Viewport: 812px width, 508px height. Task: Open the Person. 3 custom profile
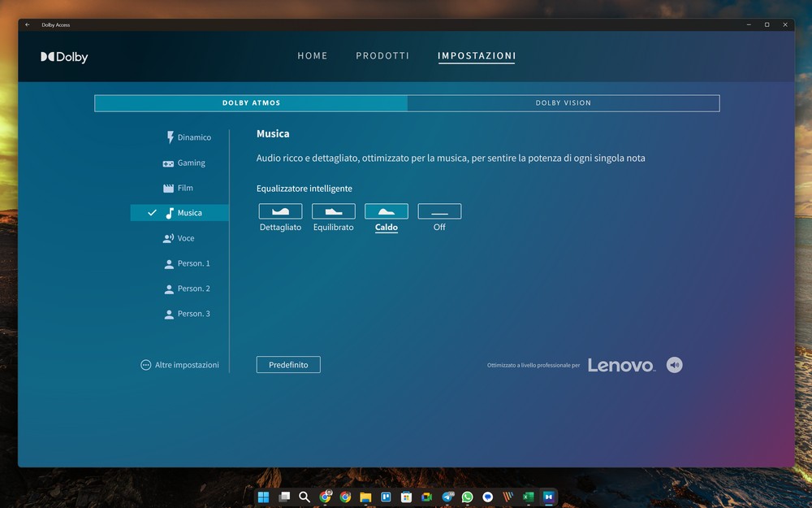(x=187, y=314)
